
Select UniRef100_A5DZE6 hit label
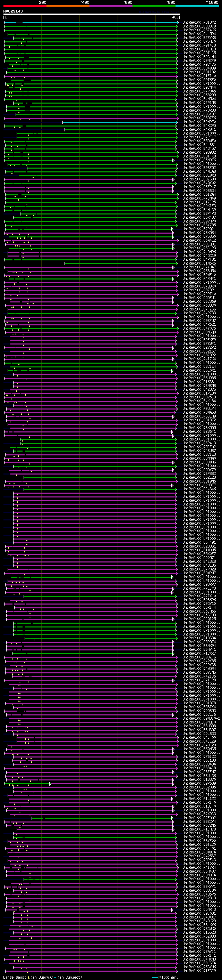[x=199, y=118]
